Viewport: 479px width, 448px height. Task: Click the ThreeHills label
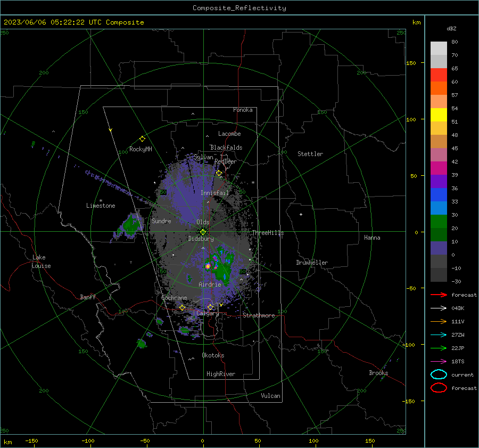[x=268, y=233]
